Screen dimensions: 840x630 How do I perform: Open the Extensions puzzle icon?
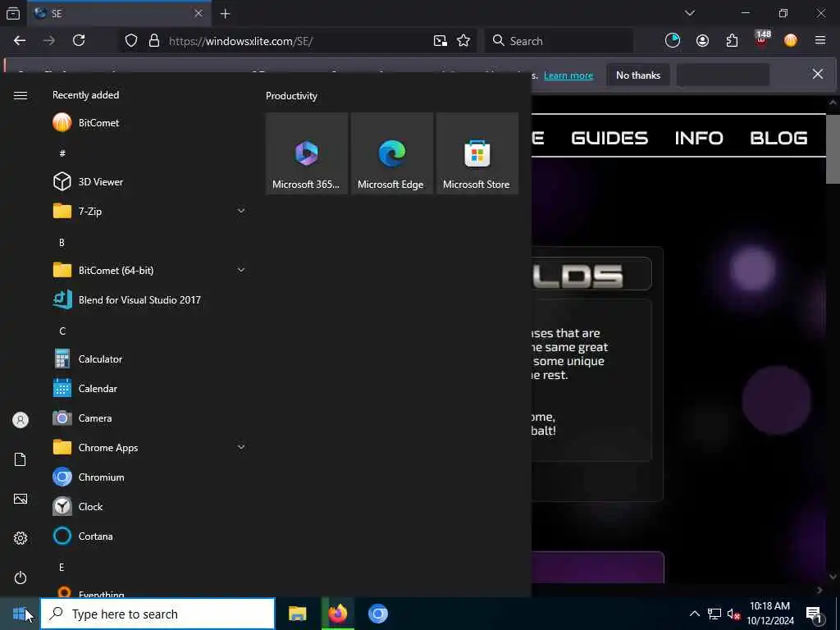point(733,41)
